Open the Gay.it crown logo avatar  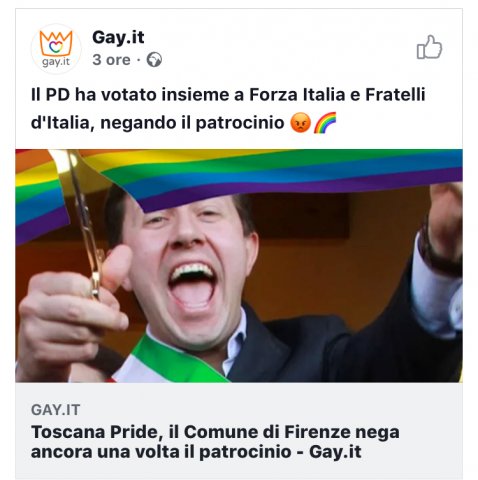coord(56,48)
